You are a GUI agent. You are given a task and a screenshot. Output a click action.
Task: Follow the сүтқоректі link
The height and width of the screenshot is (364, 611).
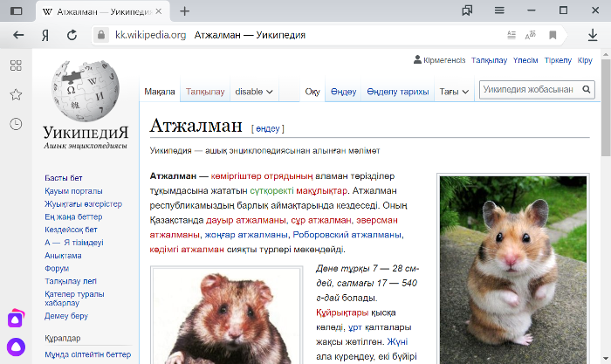click(x=271, y=190)
